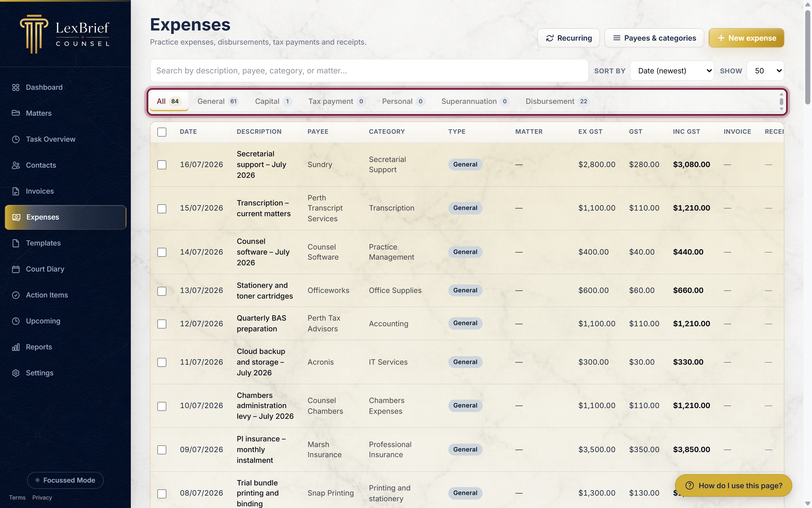Check the Cloud backup and storage row
Screen dimensions: 812x508
click(x=162, y=363)
